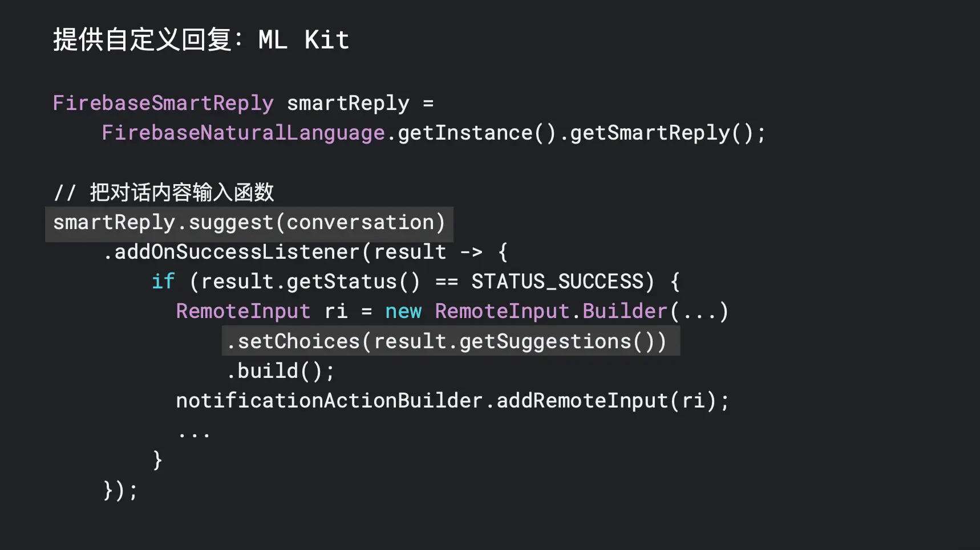
Task: Click the blue if keyword
Action: pyautogui.click(x=163, y=282)
